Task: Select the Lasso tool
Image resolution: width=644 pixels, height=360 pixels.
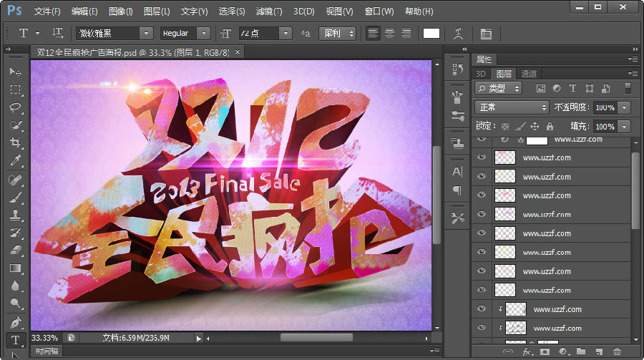Action: [15, 107]
